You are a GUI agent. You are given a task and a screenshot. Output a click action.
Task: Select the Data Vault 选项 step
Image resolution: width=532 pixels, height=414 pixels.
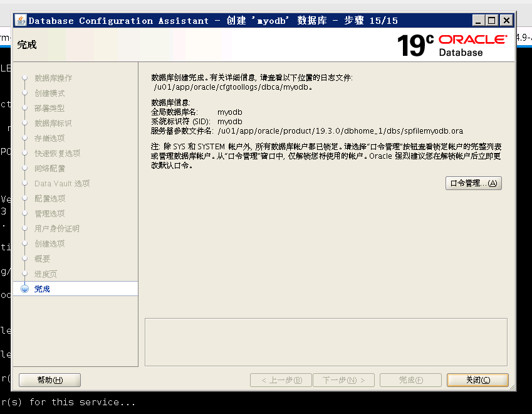pyautogui.click(x=62, y=183)
